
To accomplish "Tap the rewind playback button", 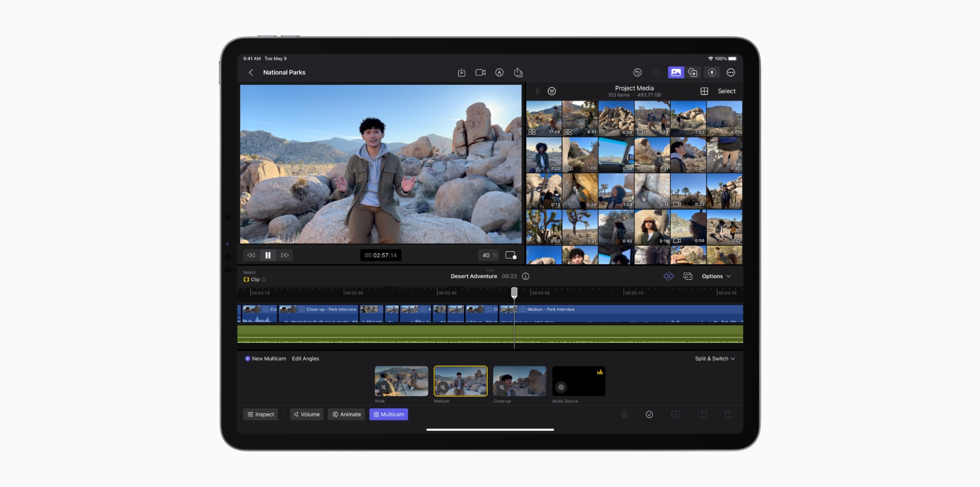I will (x=251, y=255).
